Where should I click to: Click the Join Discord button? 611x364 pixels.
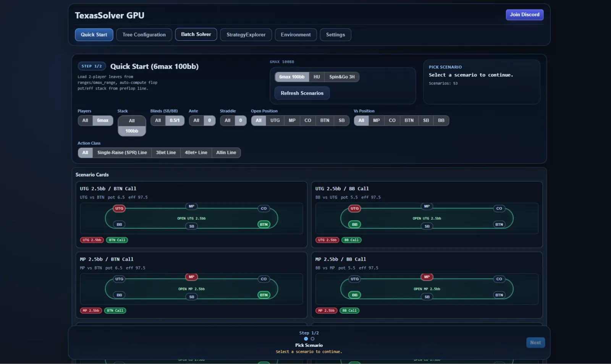pos(524,15)
